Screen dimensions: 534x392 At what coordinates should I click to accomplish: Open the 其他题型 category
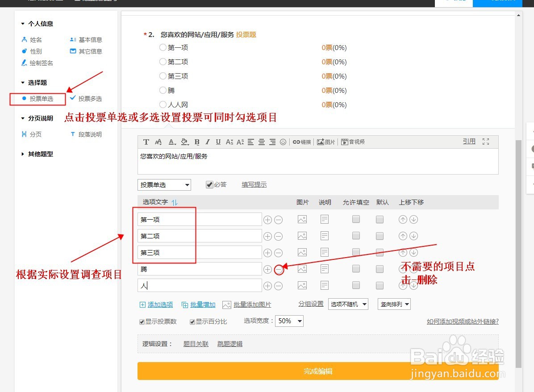(40, 154)
